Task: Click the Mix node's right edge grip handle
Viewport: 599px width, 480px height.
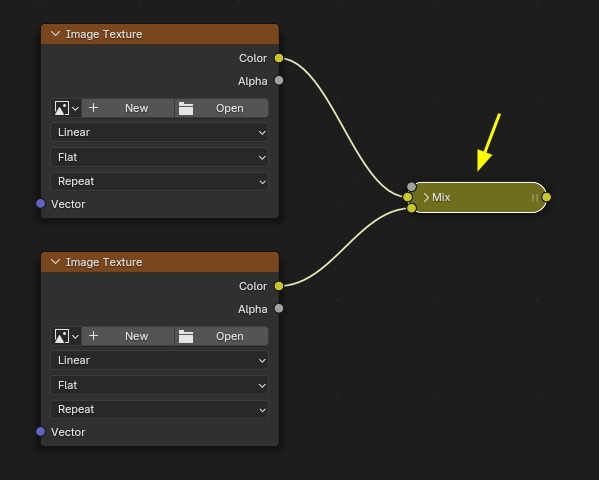Action: pos(535,198)
